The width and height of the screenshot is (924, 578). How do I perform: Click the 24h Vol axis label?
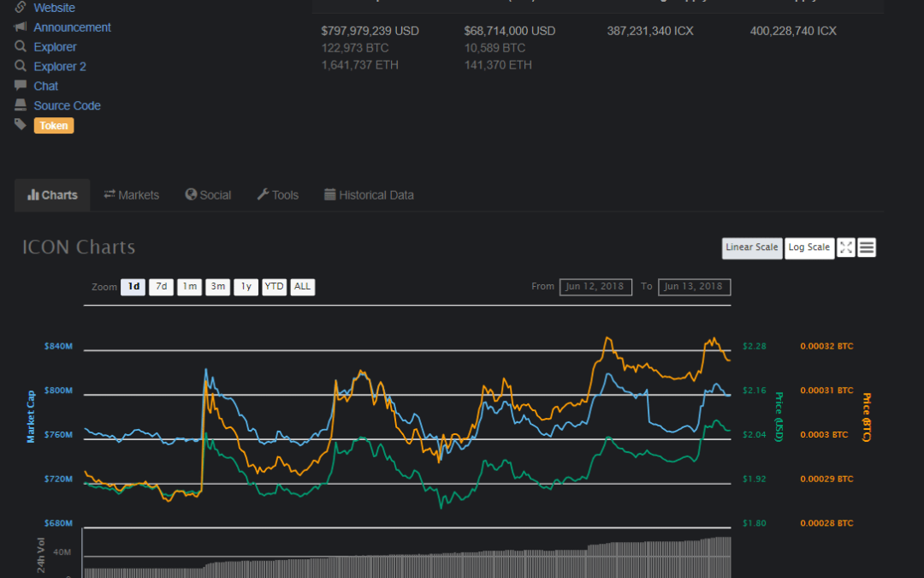(41, 555)
